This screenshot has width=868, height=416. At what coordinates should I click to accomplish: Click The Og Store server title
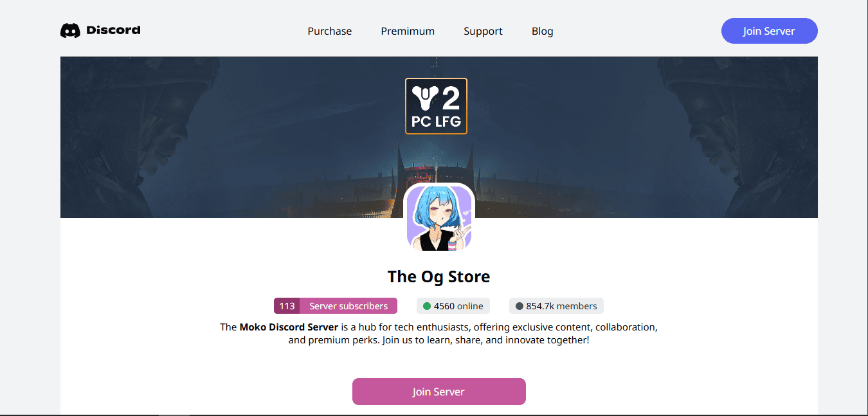coord(439,276)
